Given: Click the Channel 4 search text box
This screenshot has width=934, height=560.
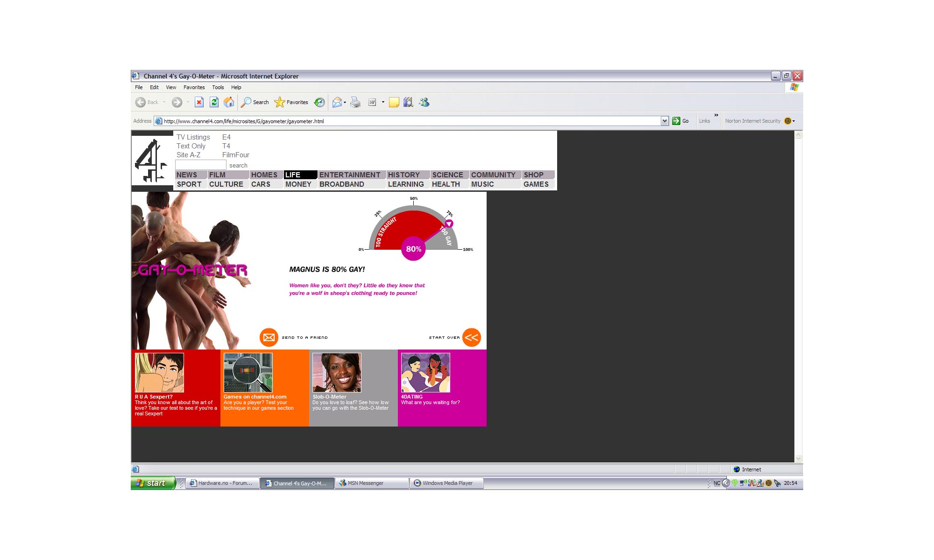Looking at the screenshot, I should 200,165.
